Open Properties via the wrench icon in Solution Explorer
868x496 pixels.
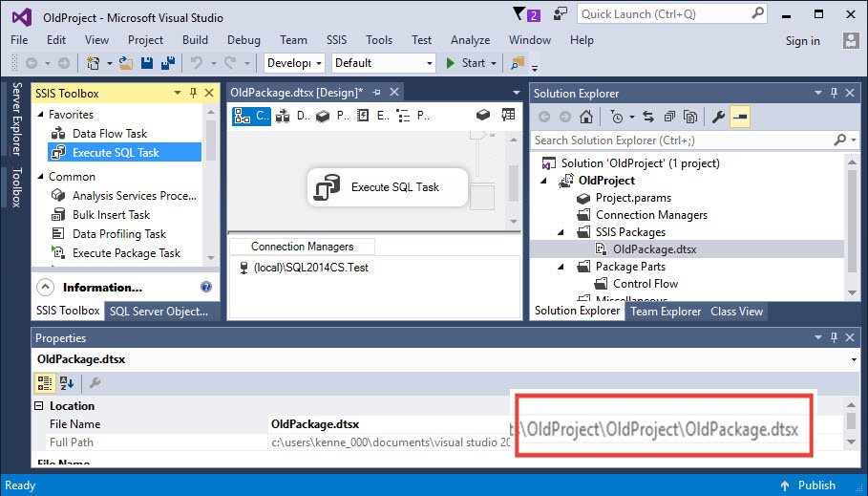(x=719, y=117)
